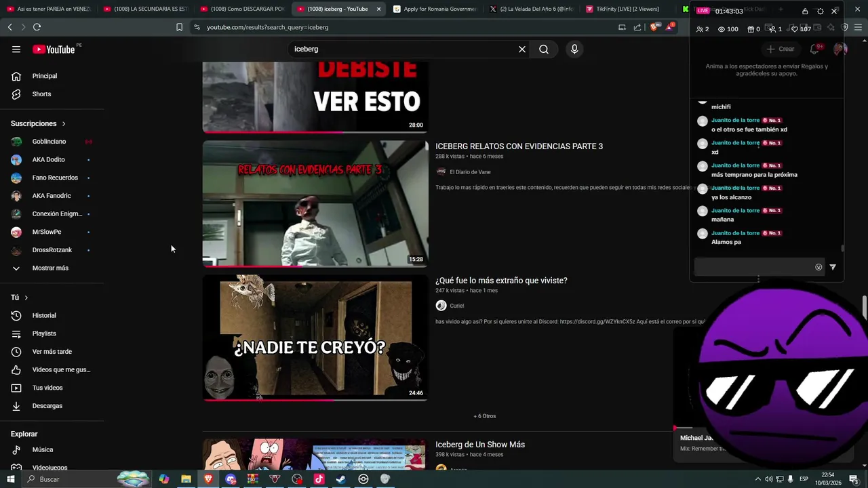This screenshot has width=868, height=488.
Task: Start voice search with the microphone
Action: click(574, 49)
